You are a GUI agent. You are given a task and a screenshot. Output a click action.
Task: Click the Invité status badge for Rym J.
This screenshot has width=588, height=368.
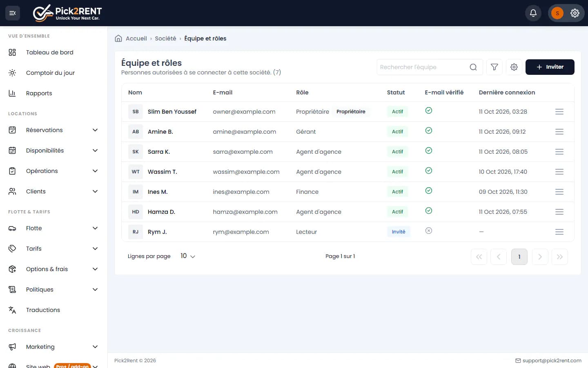(399, 232)
